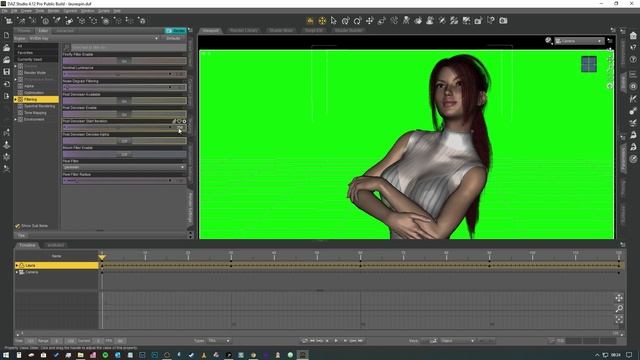Click the Total frames field in the timeline

[30, 341]
